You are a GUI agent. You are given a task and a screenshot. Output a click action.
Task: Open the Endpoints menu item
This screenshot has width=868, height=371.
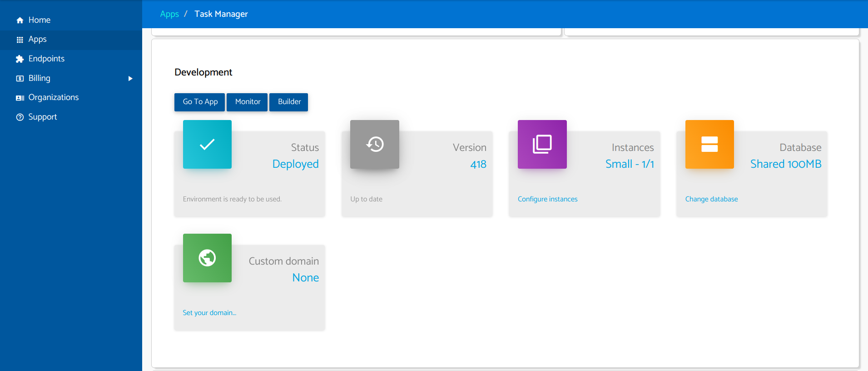pos(71,59)
